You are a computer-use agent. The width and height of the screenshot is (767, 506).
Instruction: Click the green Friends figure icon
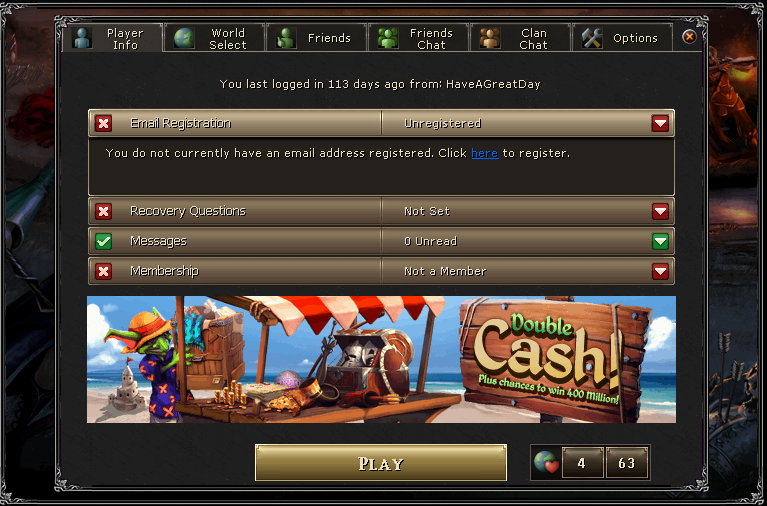point(286,38)
